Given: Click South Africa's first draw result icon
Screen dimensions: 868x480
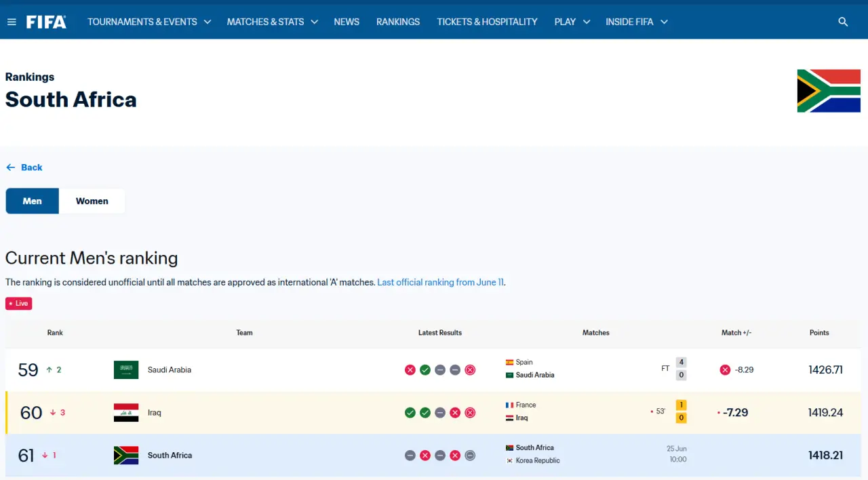Looking at the screenshot, I should pyautogui.click(x=410, y=455).
